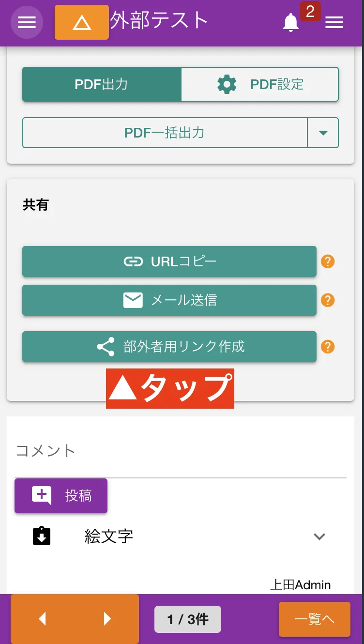Switch to the PDF出力 tab
This screenshot has width=364, height=644.
pyautogui.click(x=101, y=84)
